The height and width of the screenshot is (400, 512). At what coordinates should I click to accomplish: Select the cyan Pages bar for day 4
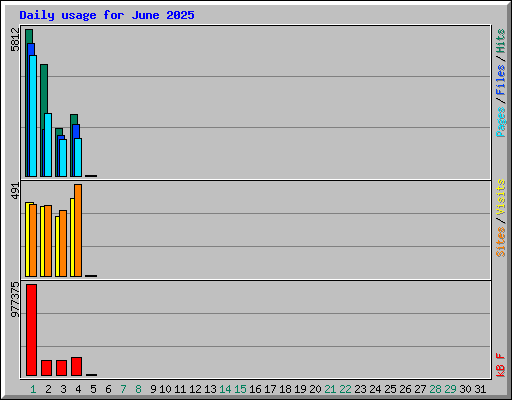point(78,157)
